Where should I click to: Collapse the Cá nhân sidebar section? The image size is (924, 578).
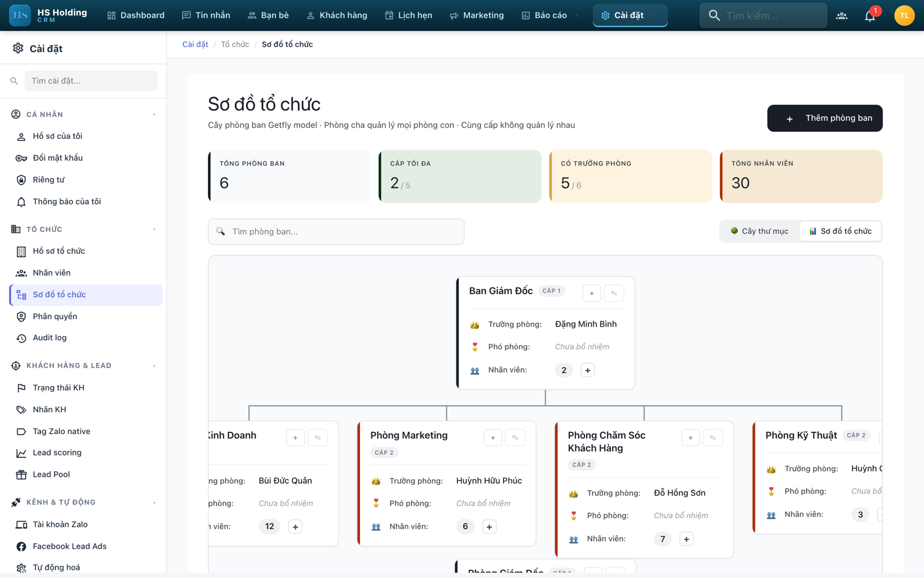(x=154, y=114)
